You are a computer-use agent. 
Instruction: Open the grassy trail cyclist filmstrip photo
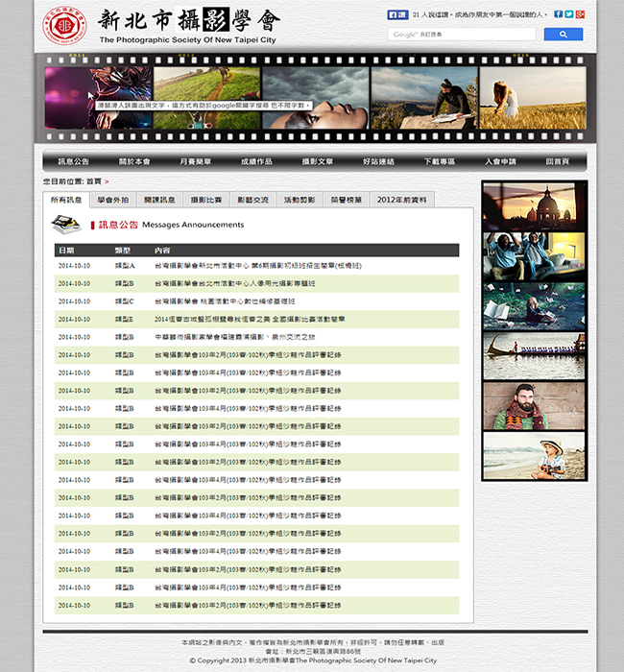pyautogui.click(x=206, y=98)
